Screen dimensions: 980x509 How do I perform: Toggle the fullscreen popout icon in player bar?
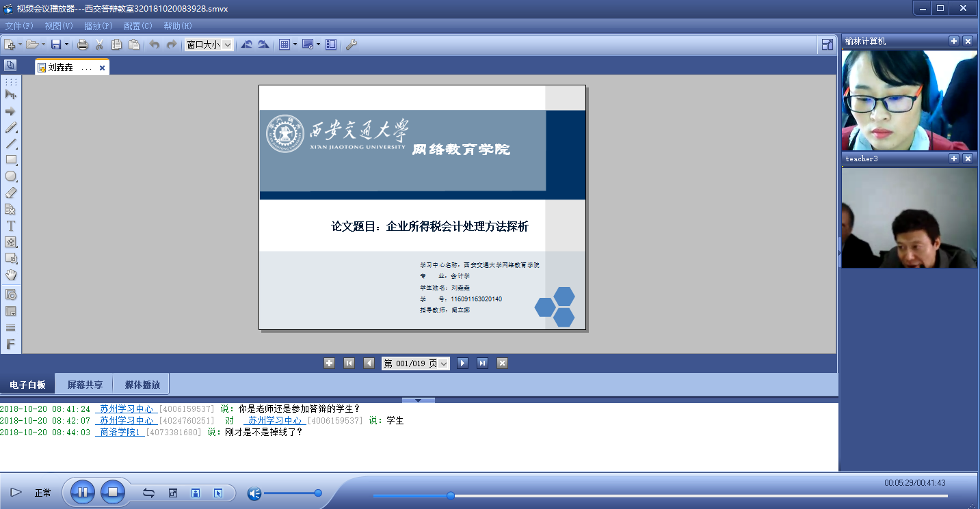pos(173,493)
